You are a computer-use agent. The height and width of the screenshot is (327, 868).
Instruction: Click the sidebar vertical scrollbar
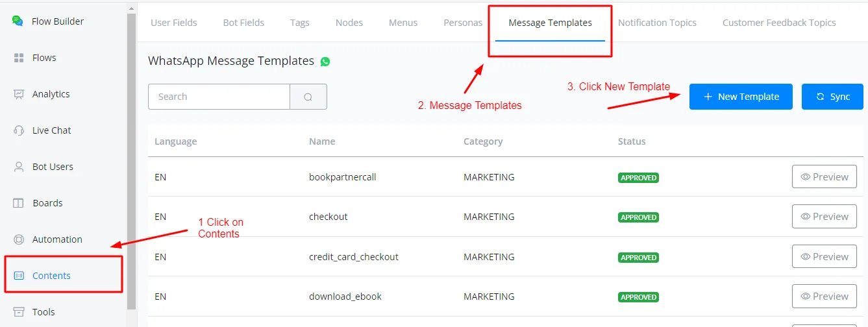pyautogui.click(x=132, y=159)
